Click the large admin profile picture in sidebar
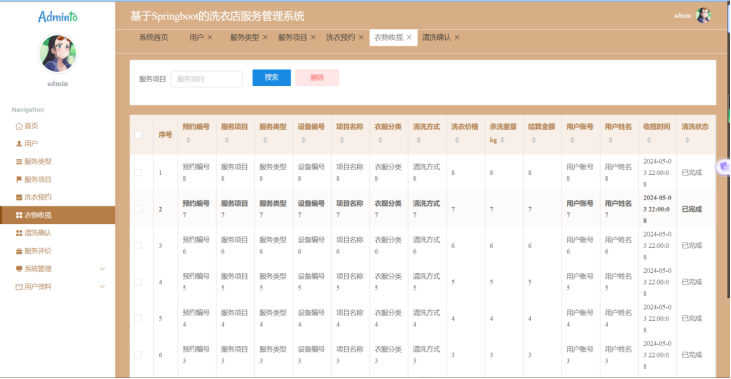This screenshot has height=379, width=731. [58, 54]
